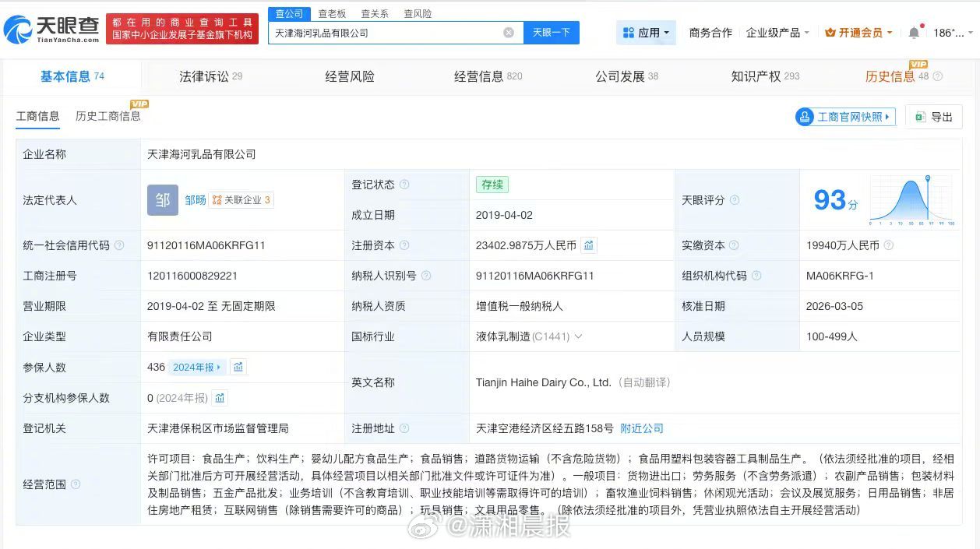The width and height of the screenshot is (980, 549).
Task: Click the help icon next to 登记状态
Action: tap(404, 185)
